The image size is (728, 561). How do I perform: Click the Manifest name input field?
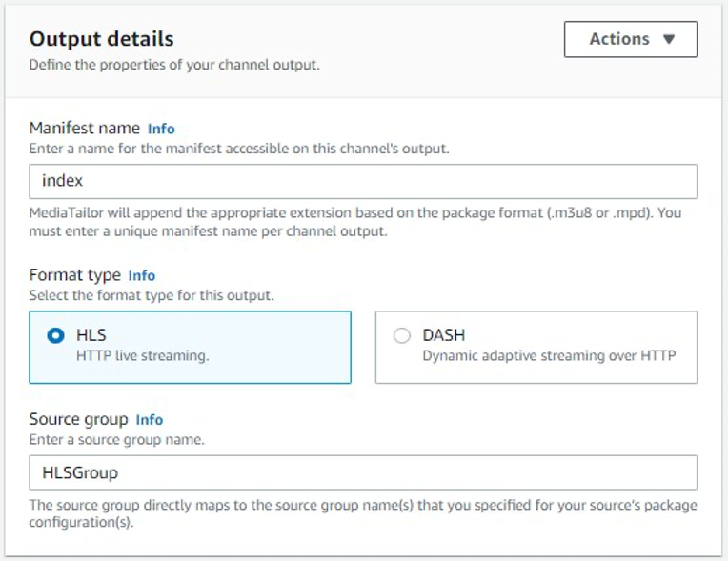(x=363, y=181)
